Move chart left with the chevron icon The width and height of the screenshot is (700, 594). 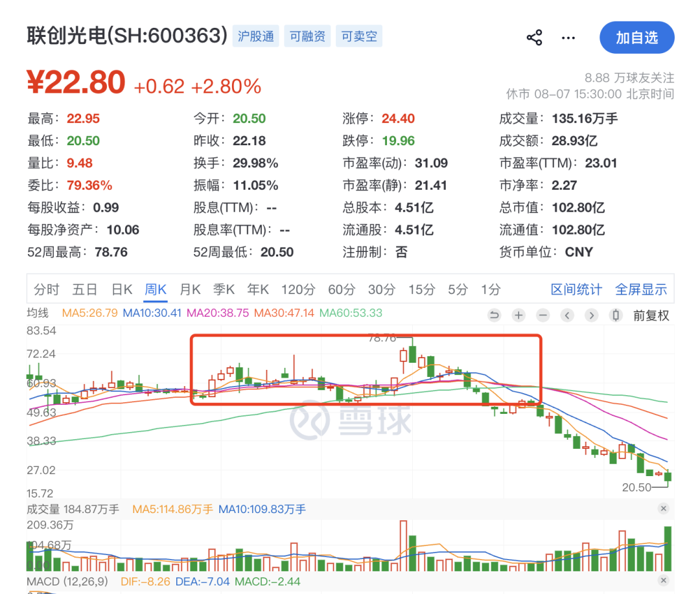(567, 315)
